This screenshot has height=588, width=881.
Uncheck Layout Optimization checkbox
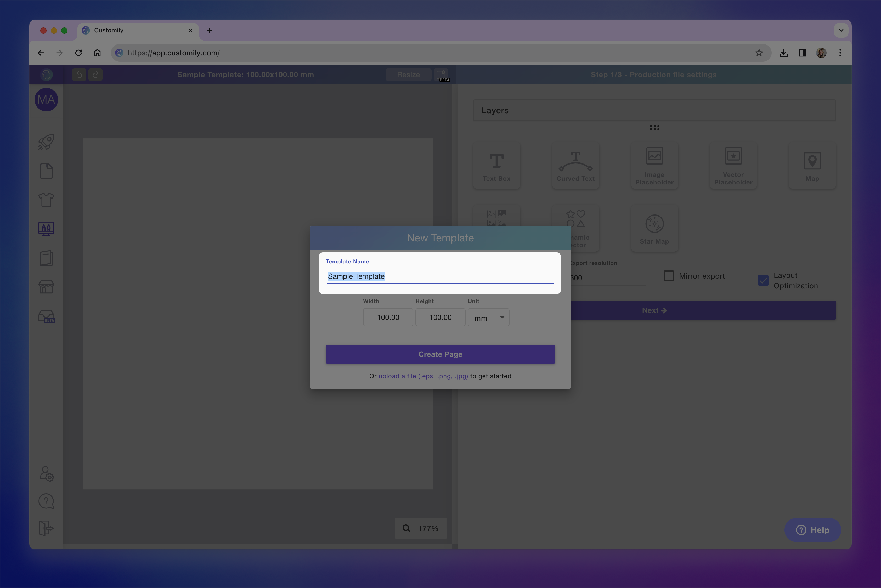click(763, 280)
